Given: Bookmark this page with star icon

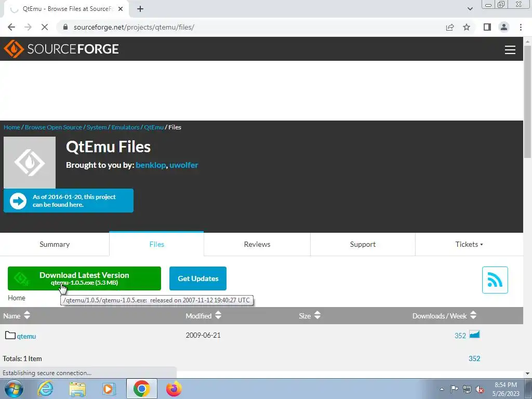Looking at the screenshot, I should click(x=467, y=27).
